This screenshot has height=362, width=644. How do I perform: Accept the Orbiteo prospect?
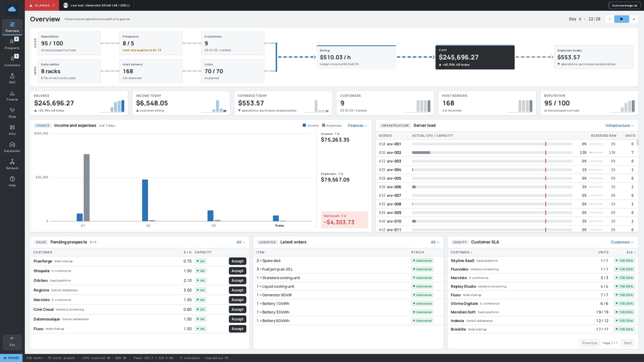pos(237,280)
